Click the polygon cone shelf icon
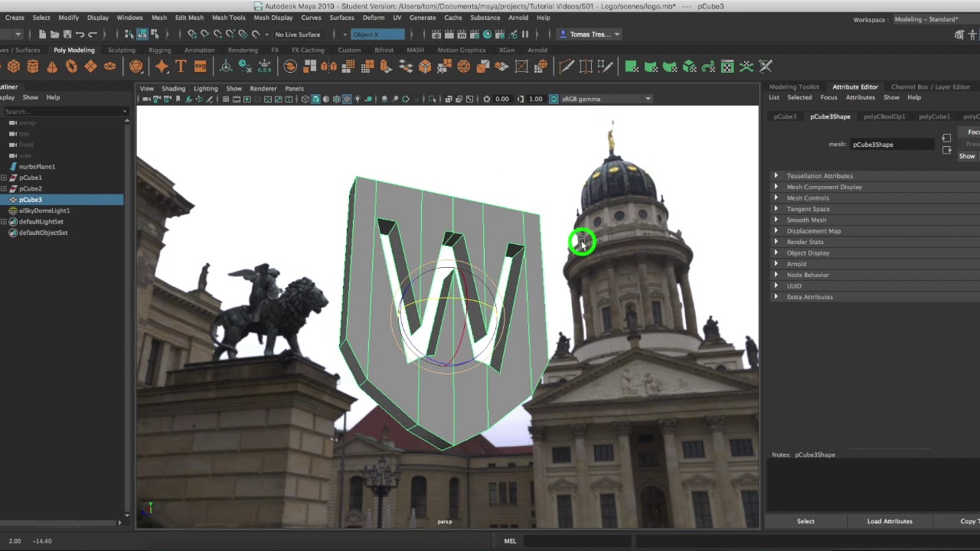The image size is (980, 551). [52, 67]
